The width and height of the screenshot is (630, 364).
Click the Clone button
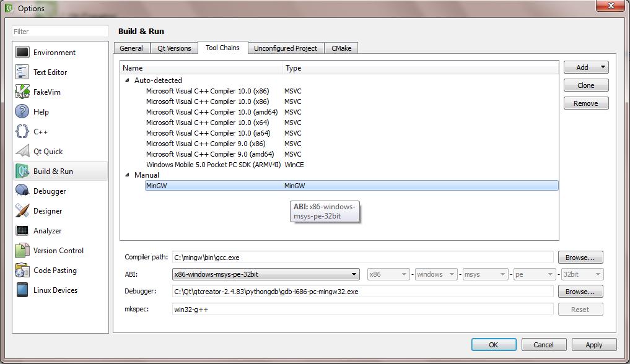pyautogui.click(x=586, y=85)
